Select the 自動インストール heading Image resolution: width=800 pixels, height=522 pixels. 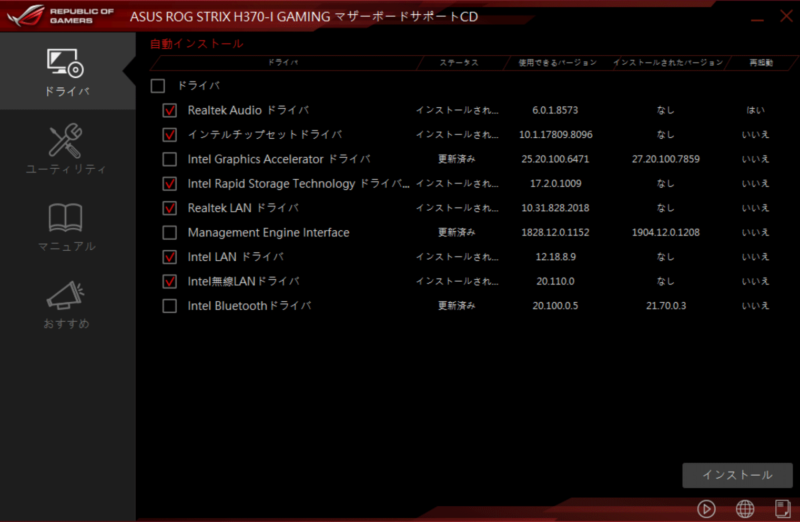(x=196, y=43)
